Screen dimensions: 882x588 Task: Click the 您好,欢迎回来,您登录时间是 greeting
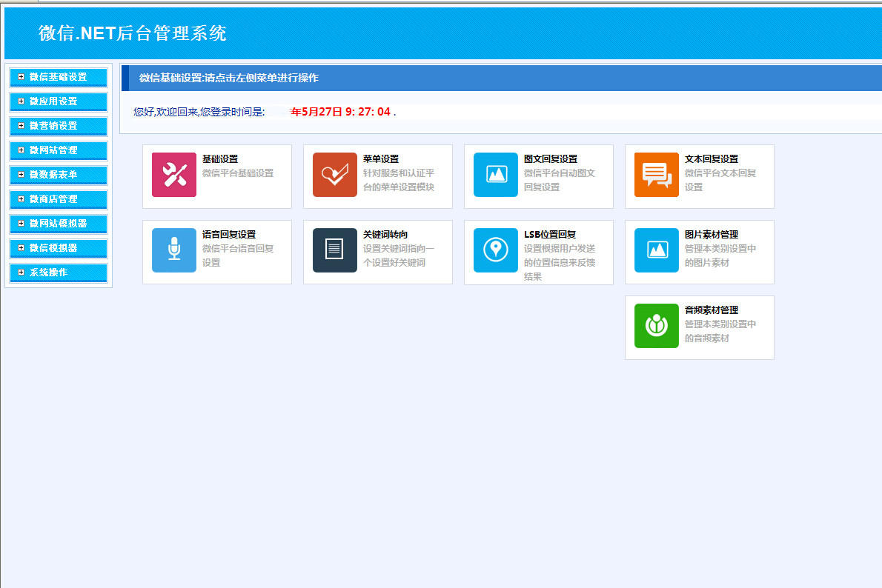click(x=199, y=112)
